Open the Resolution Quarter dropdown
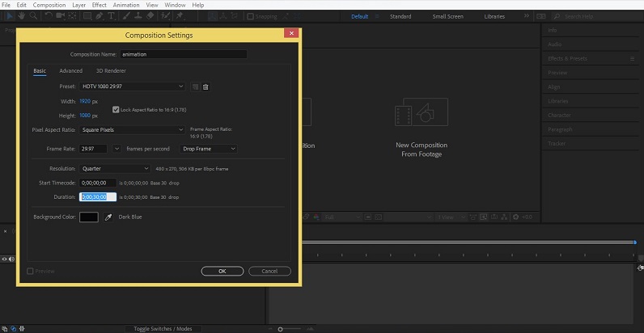 click(x=115, y=169)
